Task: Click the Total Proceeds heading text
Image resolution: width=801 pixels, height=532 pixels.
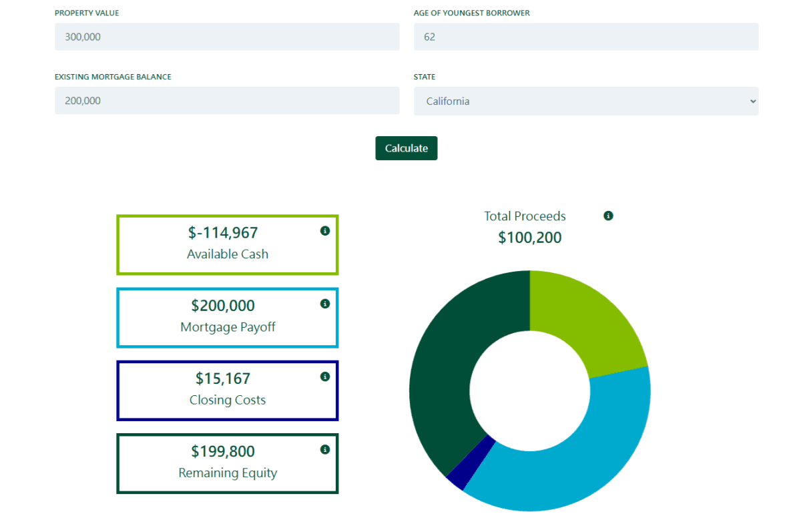Action: point(525,216)
